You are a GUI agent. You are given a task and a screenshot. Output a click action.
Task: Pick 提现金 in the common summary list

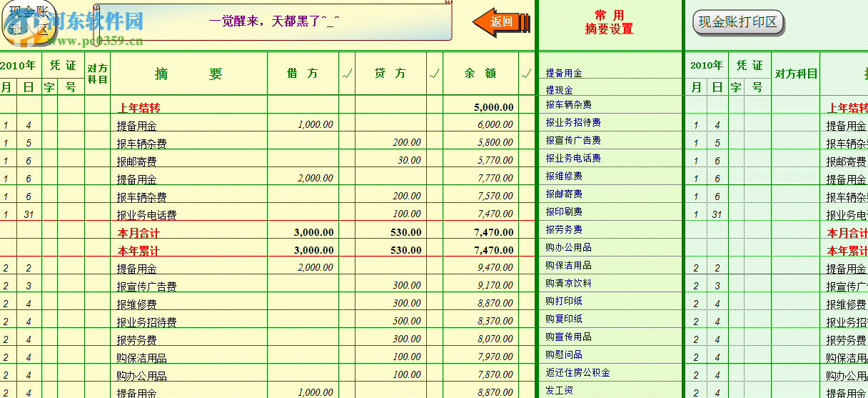point(560,90)
